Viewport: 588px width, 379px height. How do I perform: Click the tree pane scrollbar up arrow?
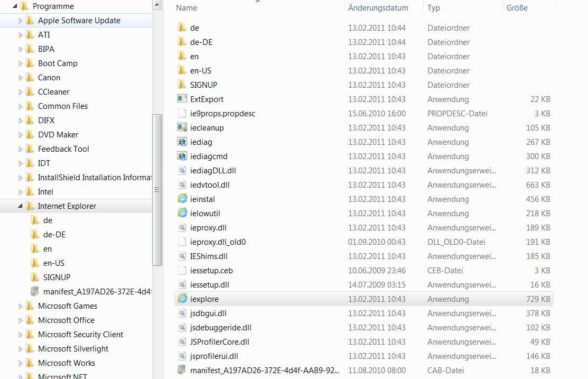tap(157, 5)
